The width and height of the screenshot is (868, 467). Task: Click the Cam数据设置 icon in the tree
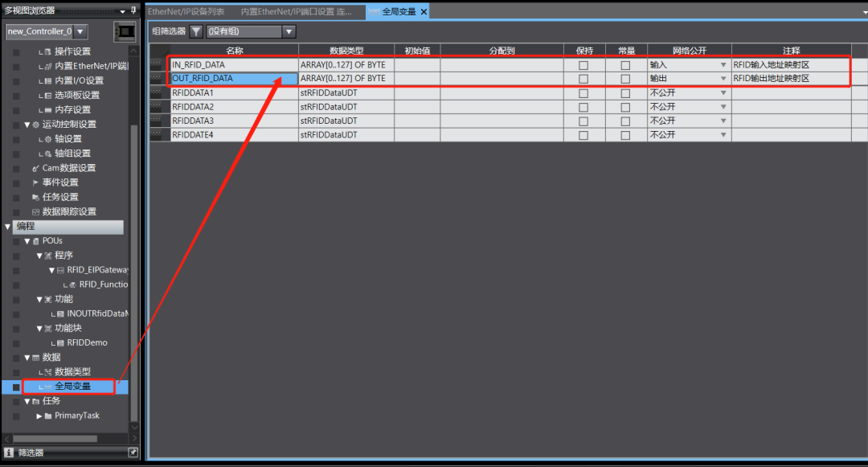pos(35,168)
